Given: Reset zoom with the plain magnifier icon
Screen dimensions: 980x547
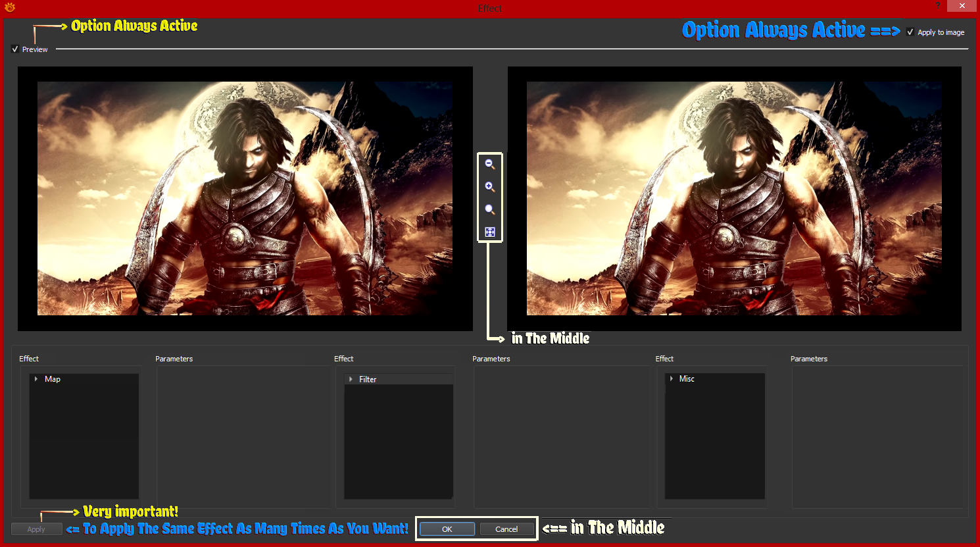Looking at the screenshot, I should click(x=489, y=209).
